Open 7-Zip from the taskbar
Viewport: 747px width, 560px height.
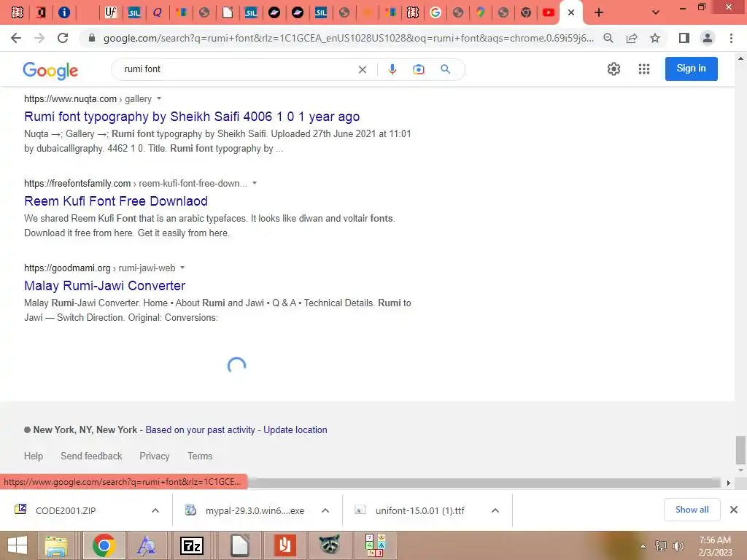coord(192,545)
